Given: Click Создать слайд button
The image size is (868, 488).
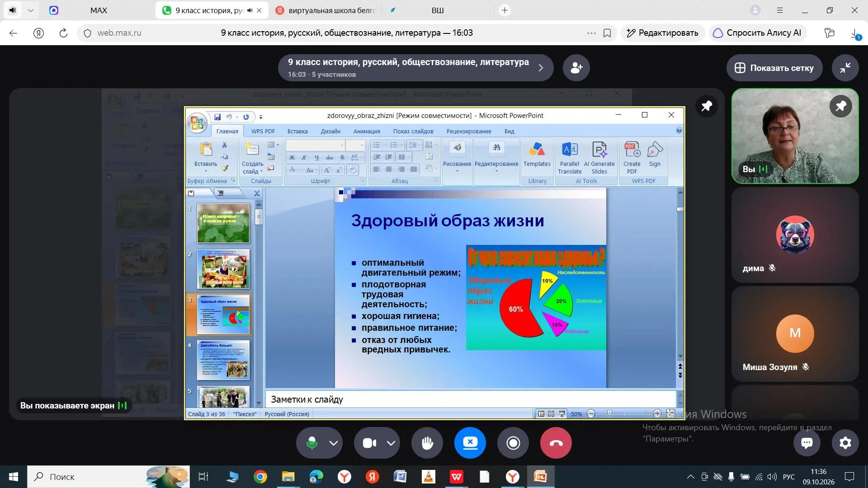Looking at the screenshot, I should pyautogui.click(x=252, y=158).
